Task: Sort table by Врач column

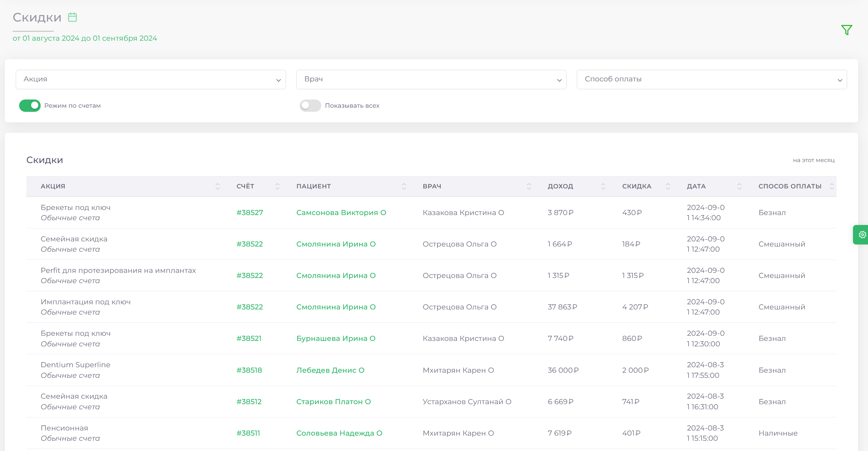Action: coord(529,186)
